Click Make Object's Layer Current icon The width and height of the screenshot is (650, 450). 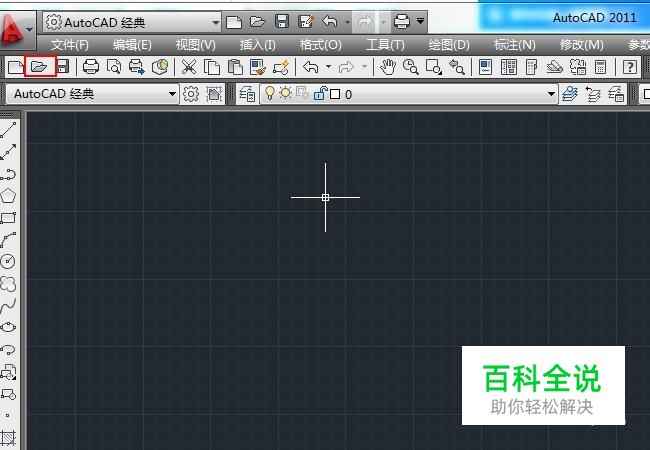click(x=570, y=94)
